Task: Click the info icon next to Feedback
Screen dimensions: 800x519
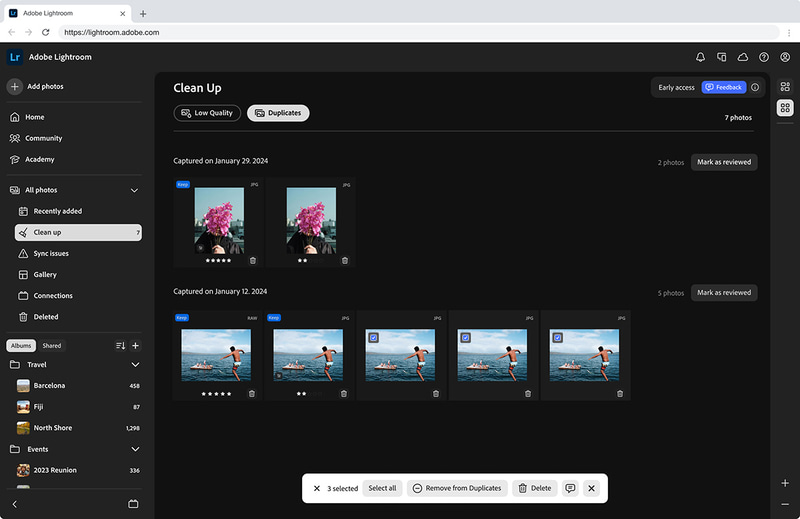Action: (x=755, y=87)
